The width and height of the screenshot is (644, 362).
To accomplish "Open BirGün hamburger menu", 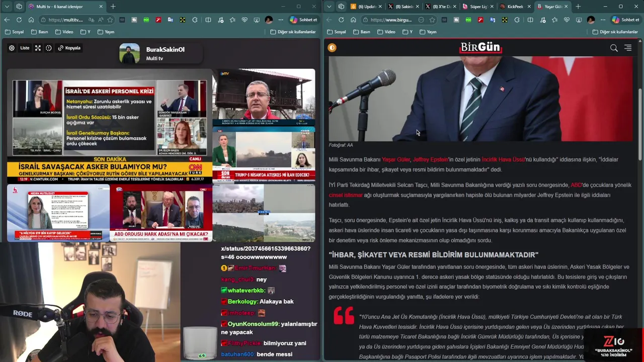I will (x=628, y=48).
